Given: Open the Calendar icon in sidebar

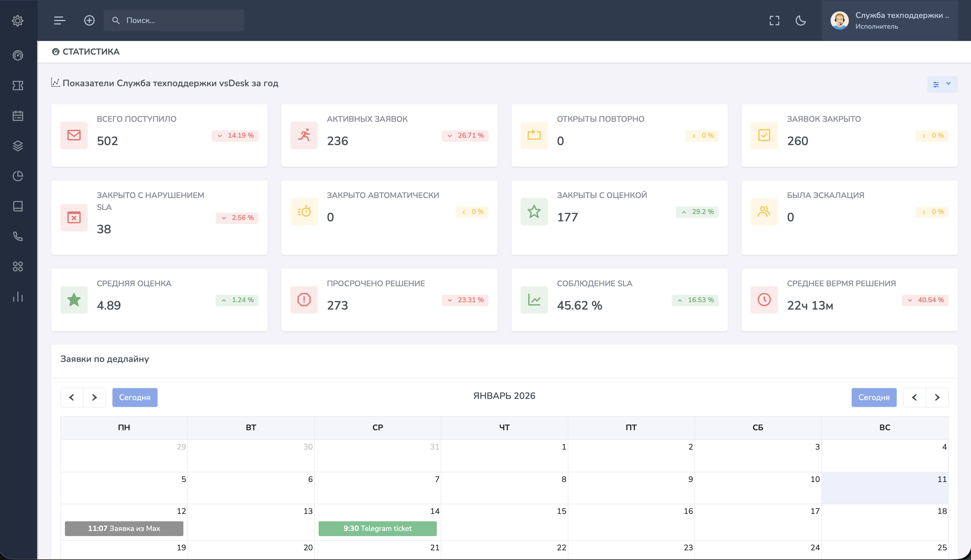Looking at the screenshot, I should click(18, 115).
